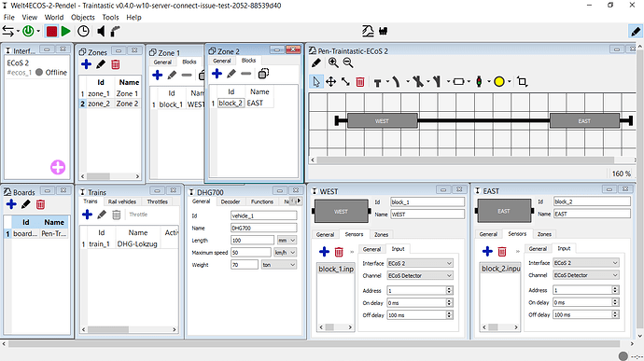Open the Objects menu
Viewport: 644px width, 361px height.
[x=82, y=17]
